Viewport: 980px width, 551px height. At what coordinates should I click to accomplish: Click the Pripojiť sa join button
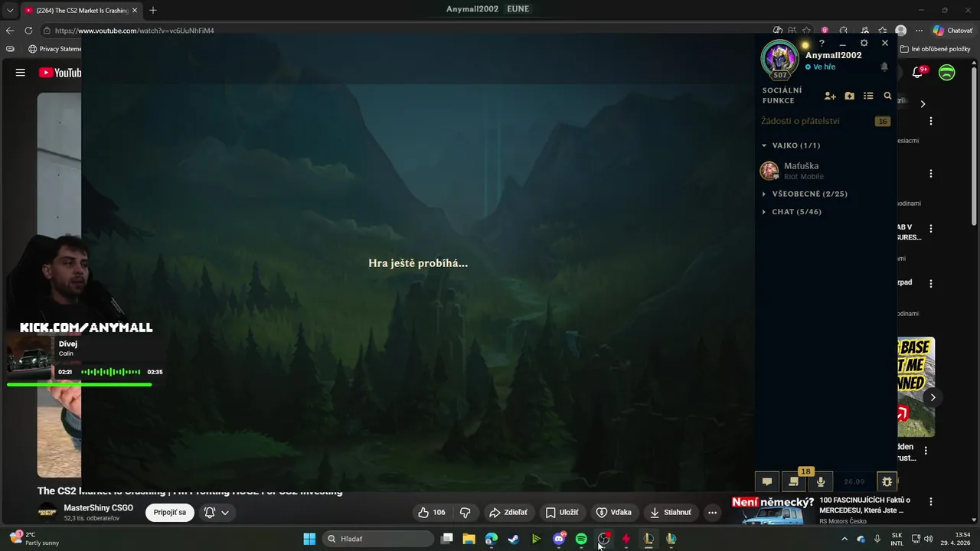click(169, 512)
